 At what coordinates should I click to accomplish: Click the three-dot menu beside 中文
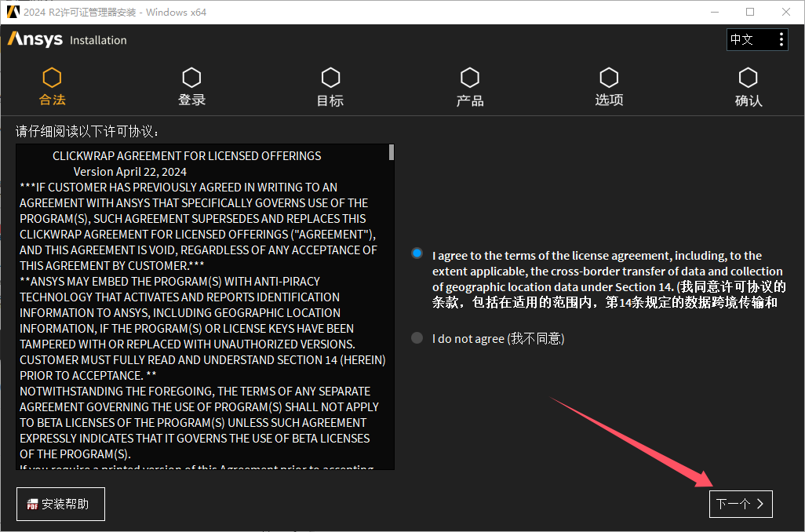781,39
